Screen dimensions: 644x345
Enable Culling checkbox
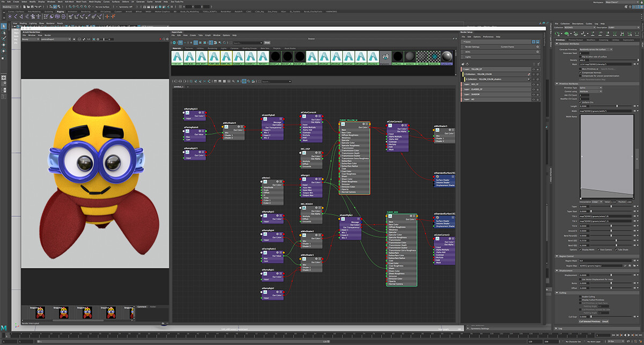(x=581, y=296)
